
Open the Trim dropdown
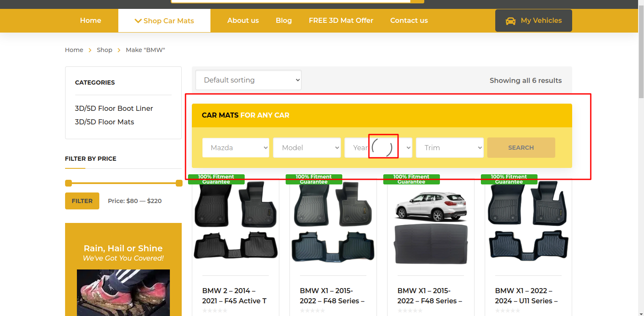point(450,148)
